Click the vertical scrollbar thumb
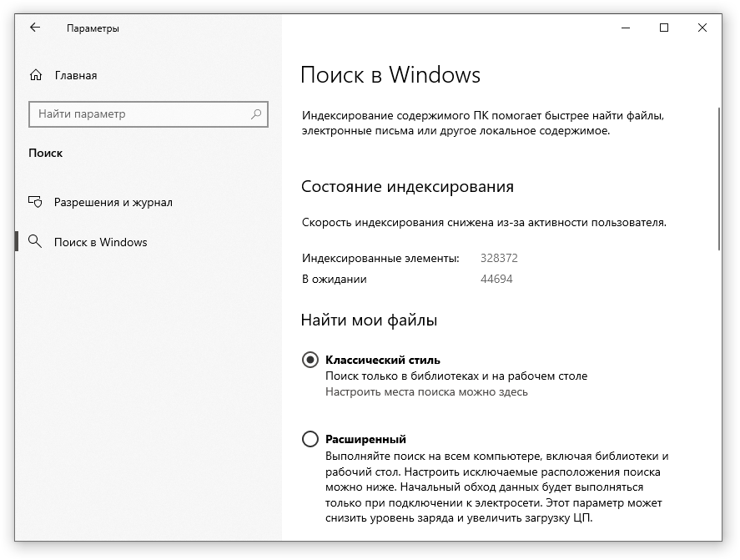 (718, 179)
